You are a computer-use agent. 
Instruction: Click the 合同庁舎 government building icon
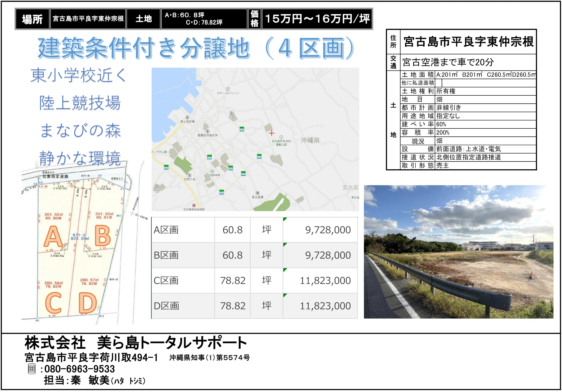pos(189,175)
